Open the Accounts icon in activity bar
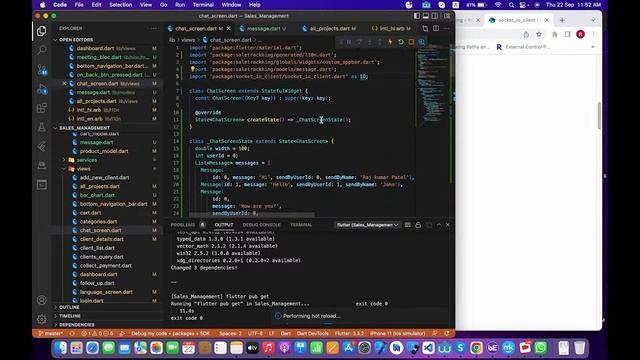Screen dimensions: 640x360 (x=42, y=300)
